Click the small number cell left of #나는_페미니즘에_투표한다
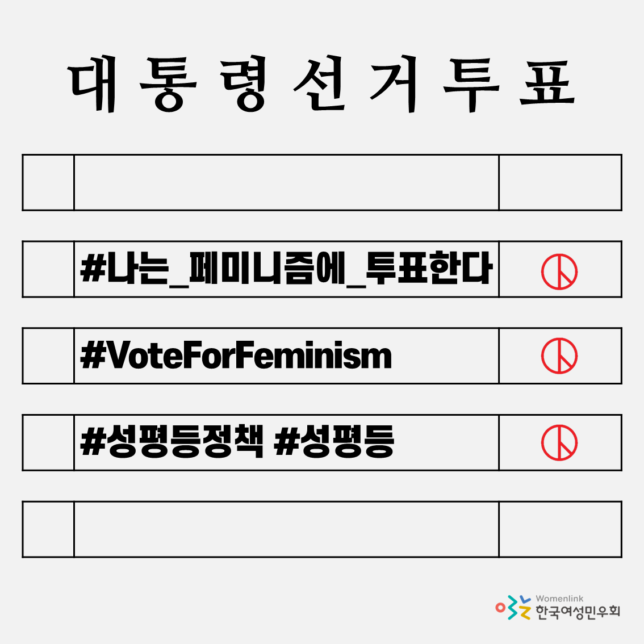The image size is (644, 644). click(x=48, y=269)
